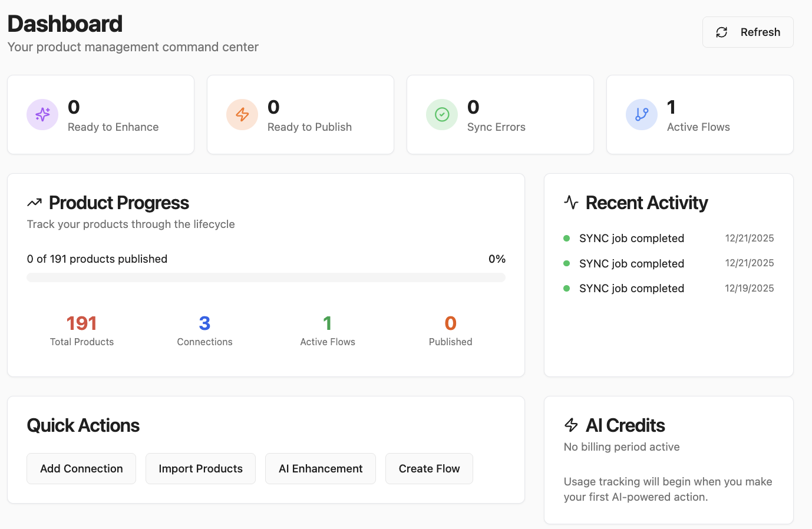
Task: Click the refresh arrows icon in Refresh button
Action: pyautogui.click(x=721, y=32)
